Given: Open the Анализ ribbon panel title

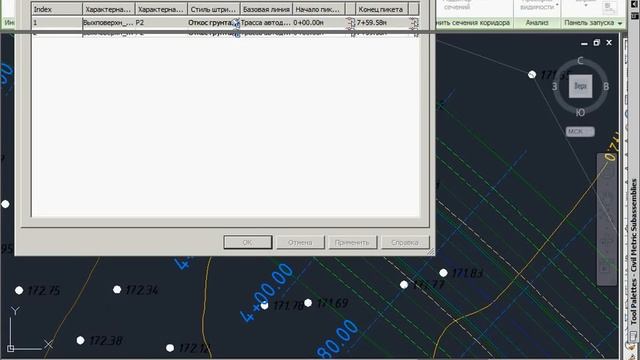Looking at the screenshot, I should click(x=537, y=23).
